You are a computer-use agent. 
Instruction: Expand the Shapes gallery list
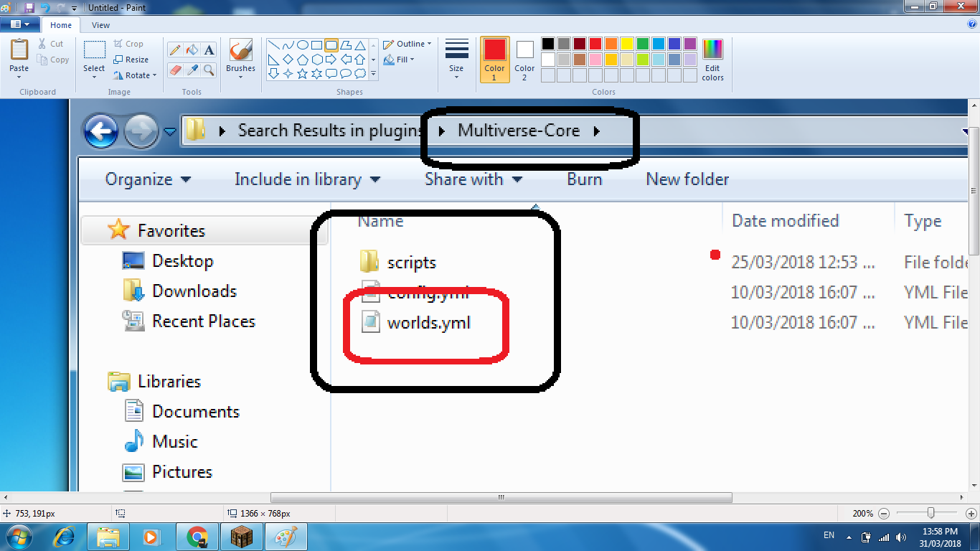[x=373, y=73]
